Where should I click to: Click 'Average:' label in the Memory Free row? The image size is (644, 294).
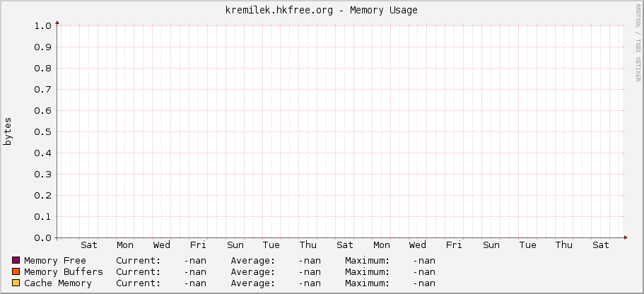pos(253,261)
